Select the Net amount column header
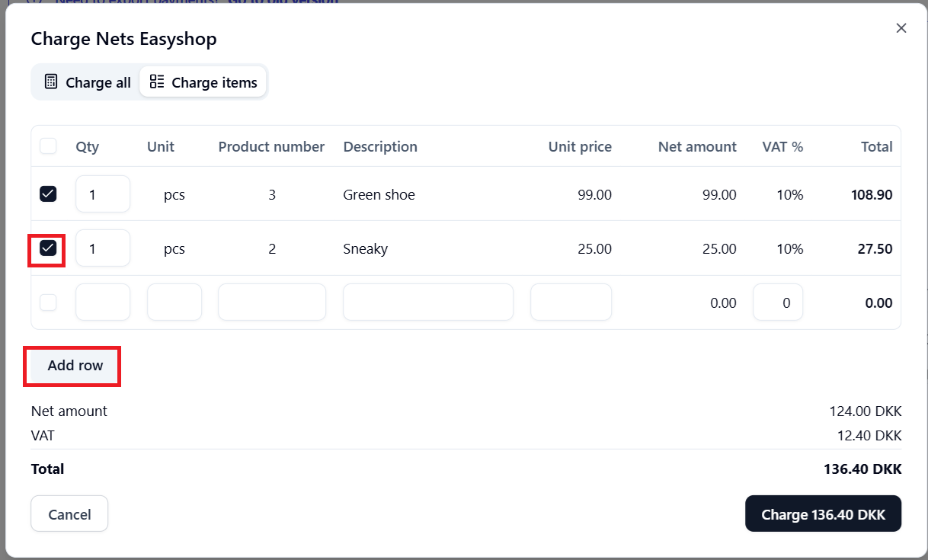 pos(697,146)
